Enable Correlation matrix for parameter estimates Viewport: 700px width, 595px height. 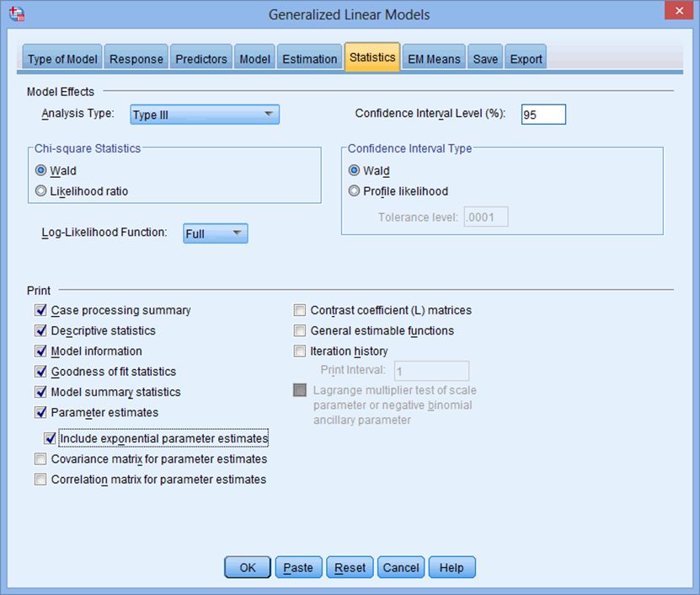point(40,480)
